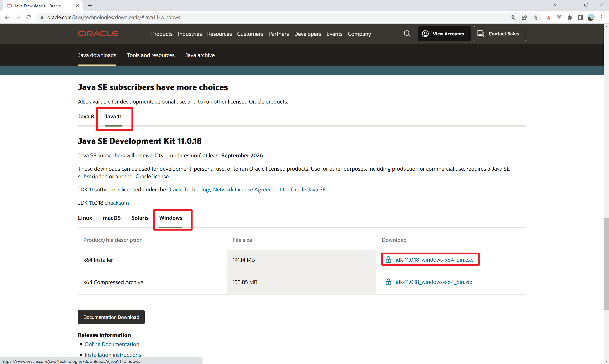
Task: Switch to Tools and resources tab
Action: [151, 55]
